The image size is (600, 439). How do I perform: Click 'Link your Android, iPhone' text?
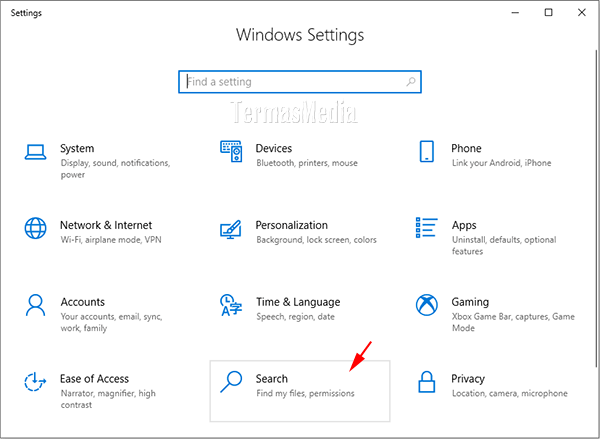(501, 163)
